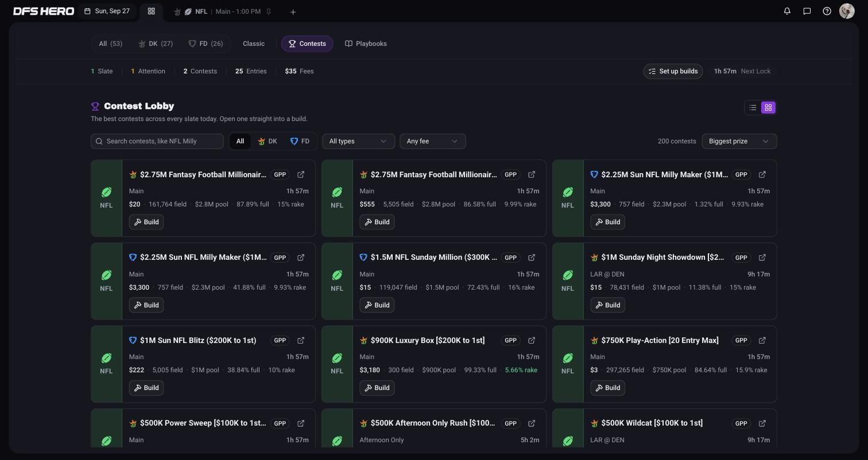Open external link for $500K Wildcat contest
Image resolution: width=868 pixels, height=460 pixels.
762,423
